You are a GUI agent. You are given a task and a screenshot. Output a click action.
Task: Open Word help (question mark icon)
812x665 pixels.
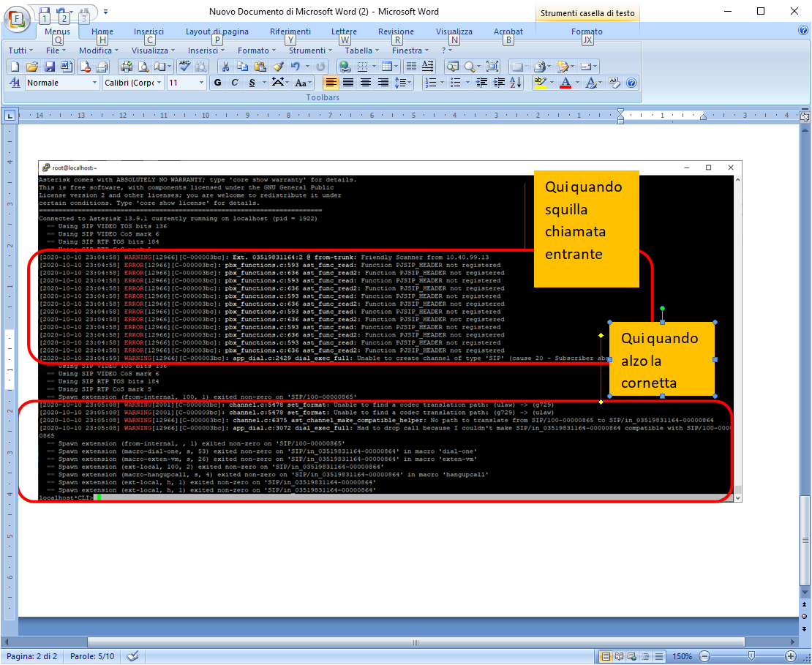coord(631,83)
